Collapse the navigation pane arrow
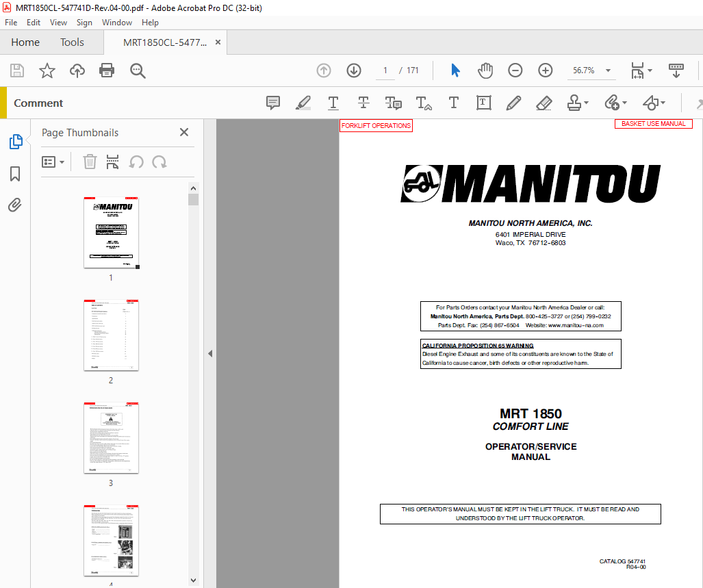703x588 pixels. pos(210,354)
